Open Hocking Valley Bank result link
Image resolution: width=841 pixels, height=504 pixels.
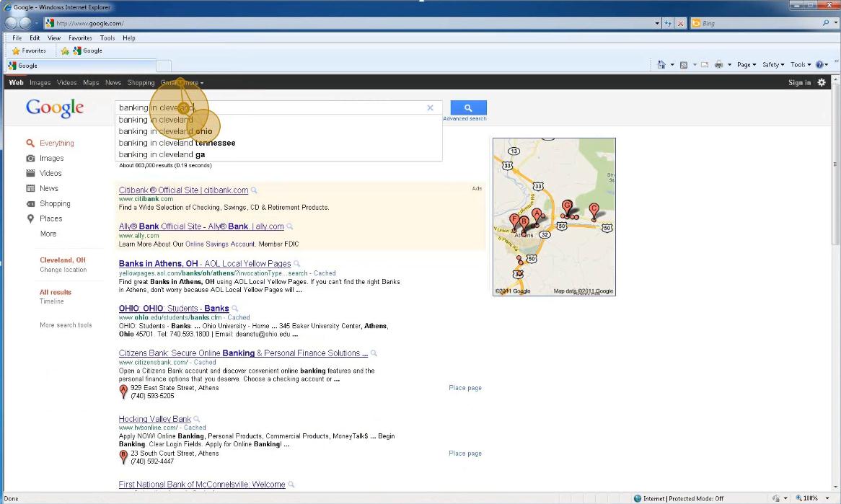pos(154,420)
